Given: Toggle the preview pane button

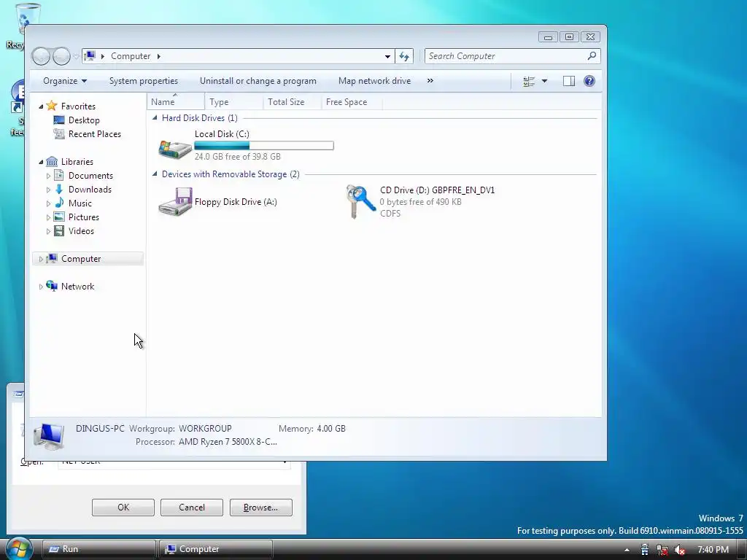Looking at the screenshot, I should (x=569, y=82).
